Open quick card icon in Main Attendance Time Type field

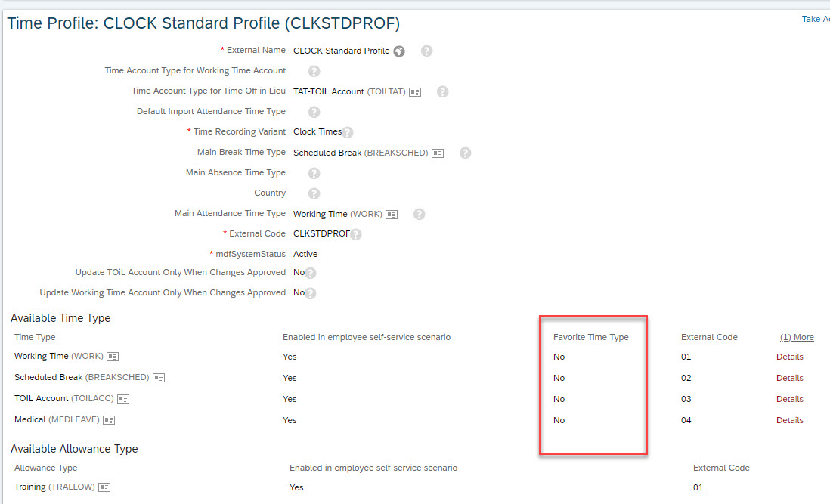pyautogui.click(x=392, y=214)
